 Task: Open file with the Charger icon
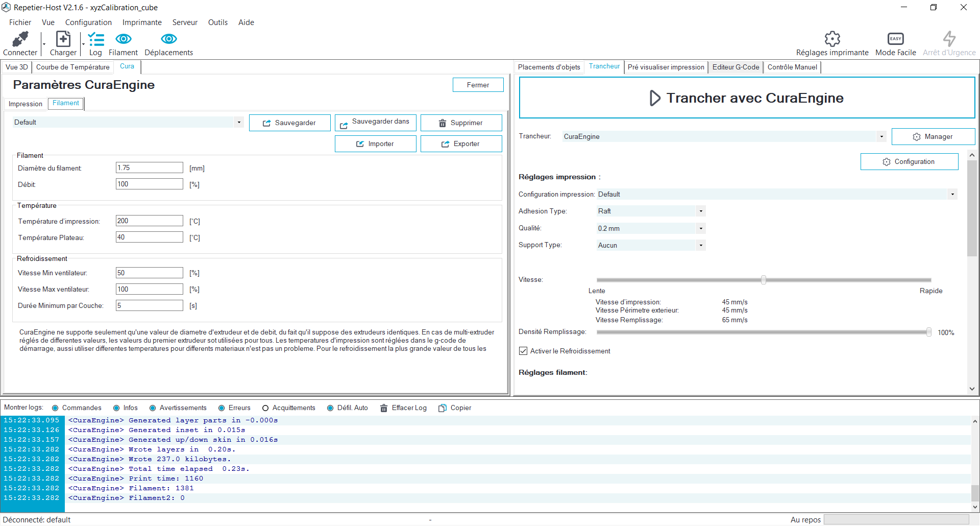click(x=63, y=39)
